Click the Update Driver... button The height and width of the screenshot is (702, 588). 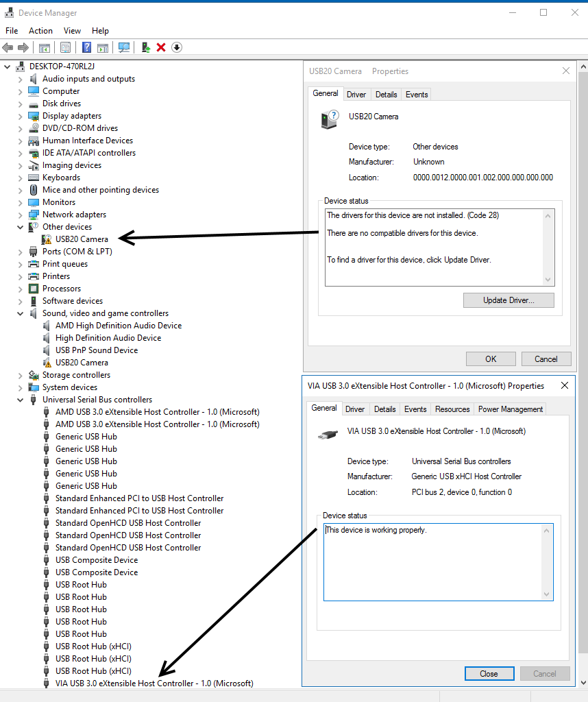coord(509,300)
